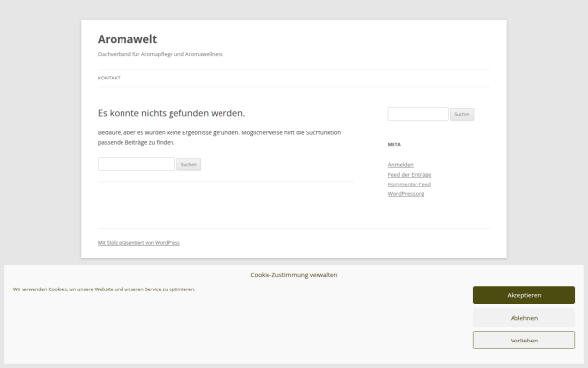Click the META sidebar heading
The height and width of the screenshot is (368, 588).
click(394, 144)
